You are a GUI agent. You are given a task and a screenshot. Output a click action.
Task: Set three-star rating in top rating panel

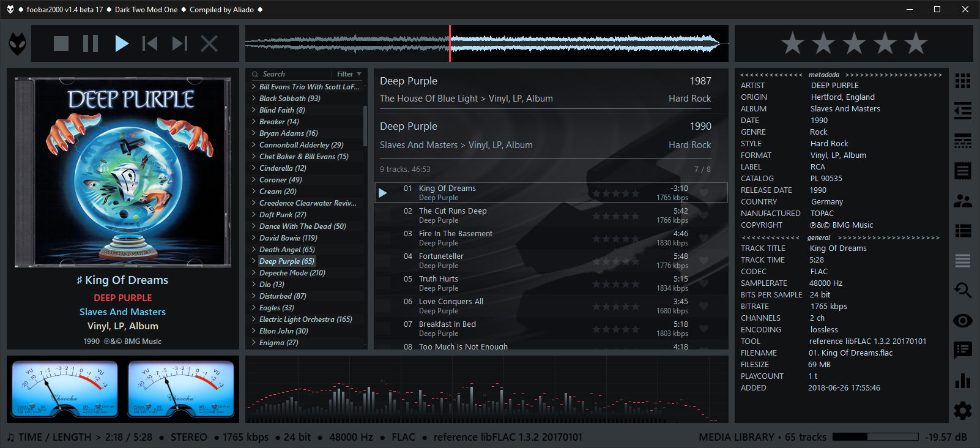coord(855,43)
